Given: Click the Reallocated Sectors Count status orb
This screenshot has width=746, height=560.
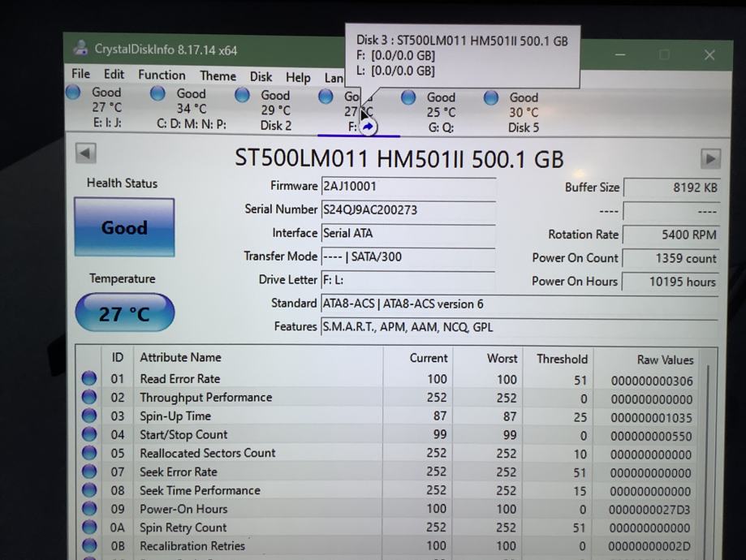Looking at the screenshot, I should [x=89, y=454].
